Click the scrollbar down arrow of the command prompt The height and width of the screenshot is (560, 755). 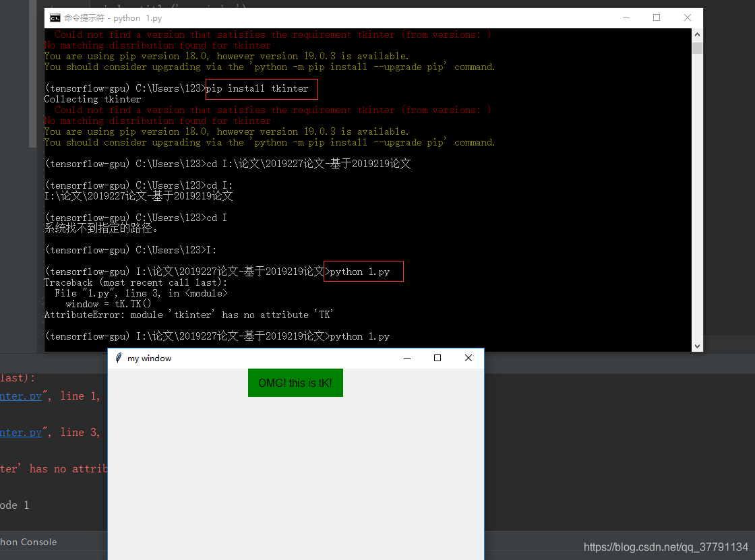pyautogui.click(x=697, y=344)
